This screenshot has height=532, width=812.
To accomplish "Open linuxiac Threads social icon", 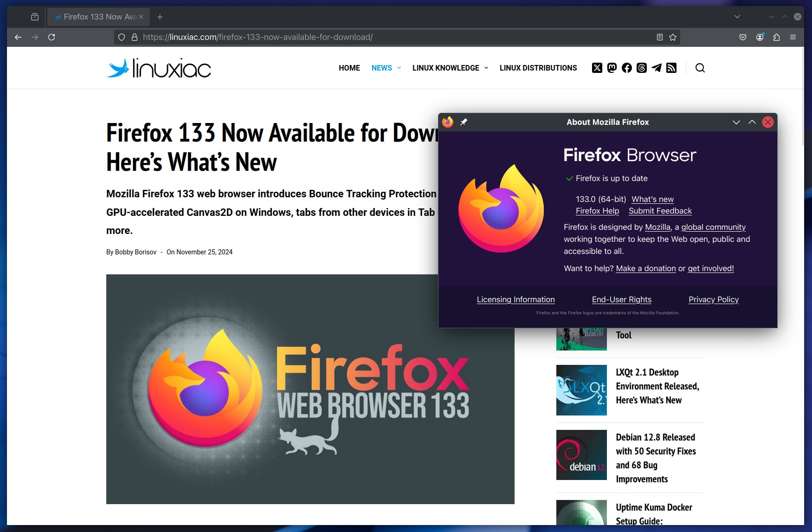I will 642,68.
